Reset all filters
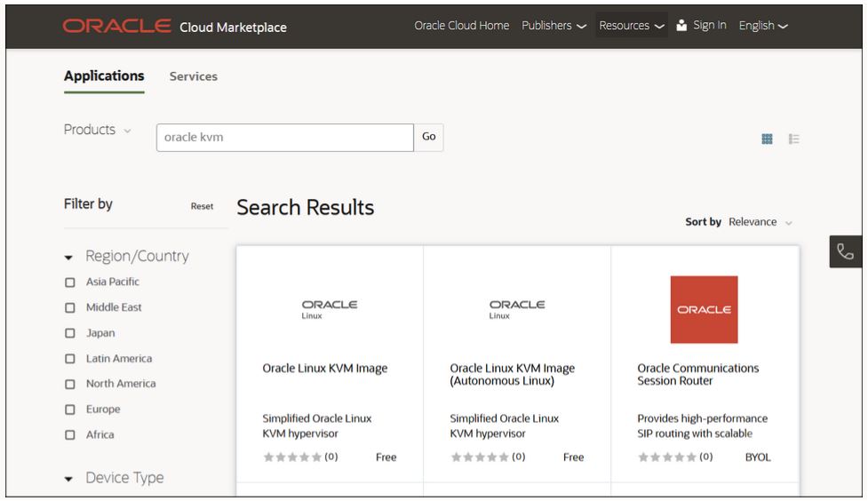Image resolution: width=868 pixels, height=501 pixels. point(202,206)
